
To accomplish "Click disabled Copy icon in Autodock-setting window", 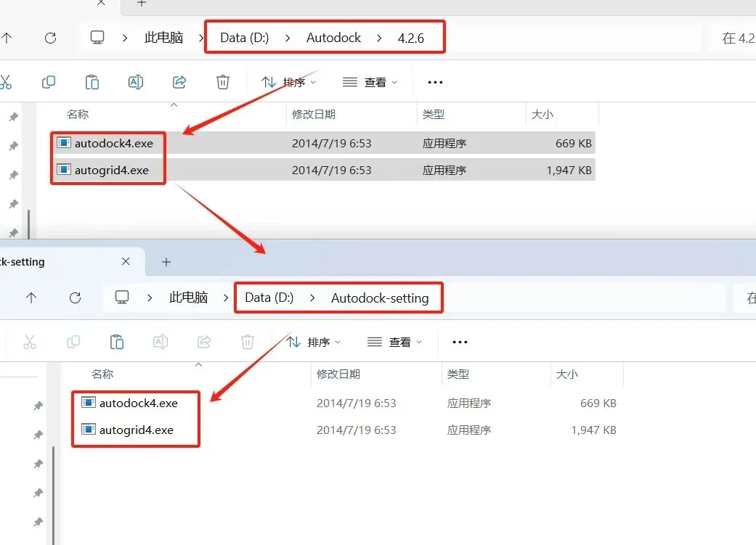I will [x=73, y=342].
